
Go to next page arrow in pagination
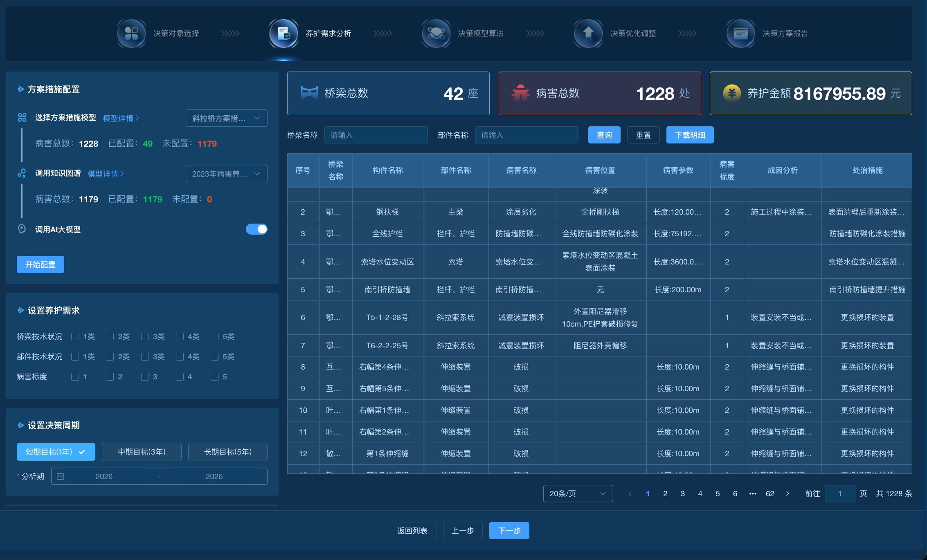point(787,493)
